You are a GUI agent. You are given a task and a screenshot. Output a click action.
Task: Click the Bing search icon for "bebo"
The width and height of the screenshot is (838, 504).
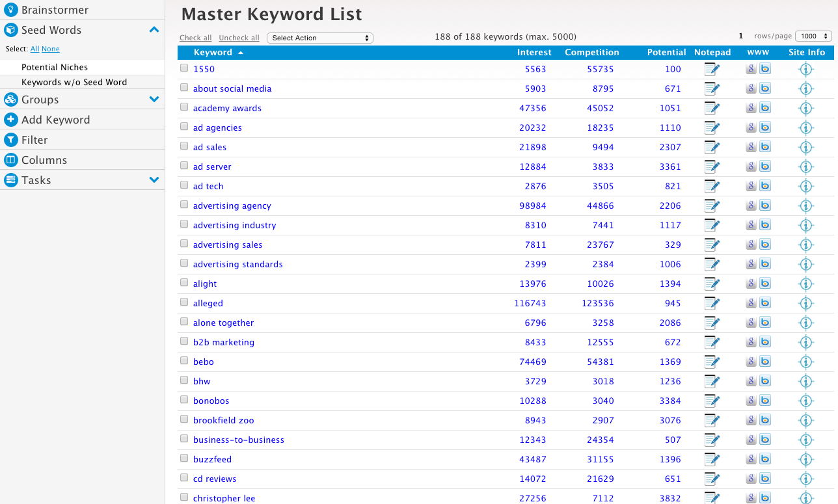coord(765,362)
